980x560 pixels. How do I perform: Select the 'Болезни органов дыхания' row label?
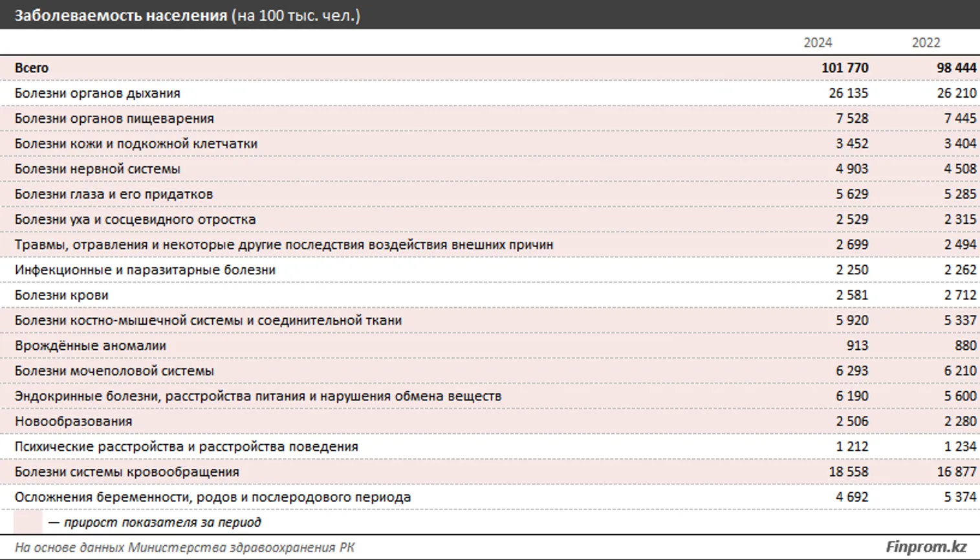pyautogui.click(x=98, y=93)
